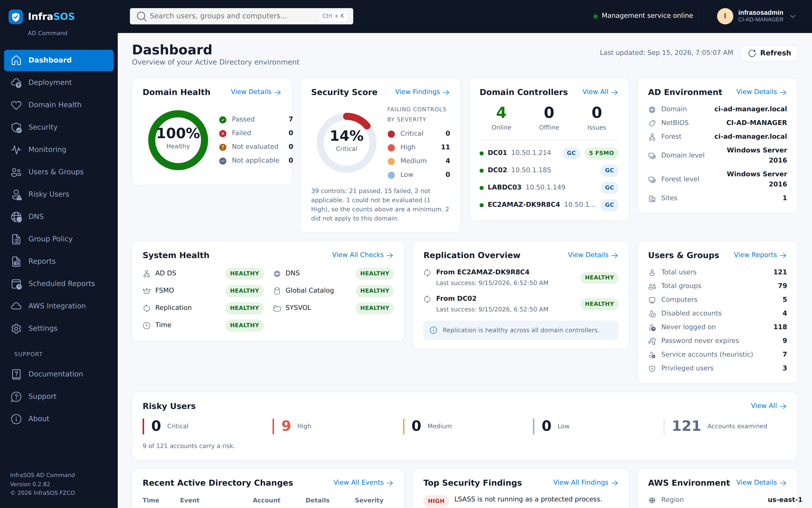Click the Support chat icon
This screenshot has width=812, height=508.
[16, 397]
